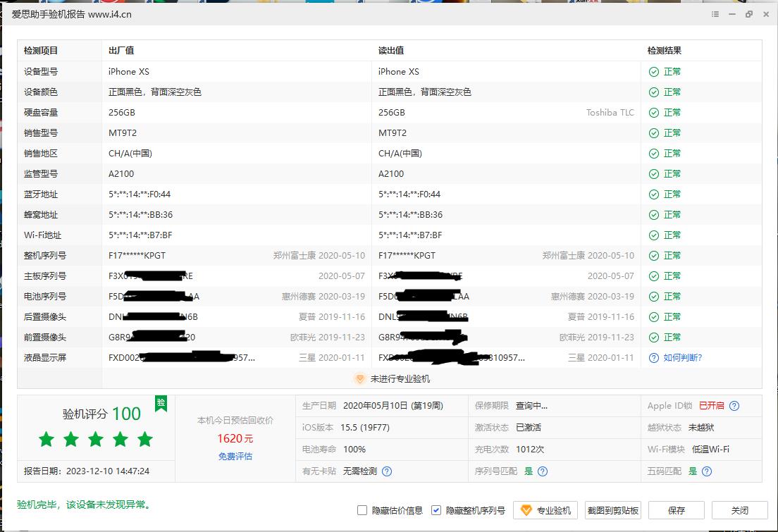Screen dimensions: 778x532
Task: Click the green check icon on 设备型号 row
Action: pyautogui.click(x=655, y=71)
